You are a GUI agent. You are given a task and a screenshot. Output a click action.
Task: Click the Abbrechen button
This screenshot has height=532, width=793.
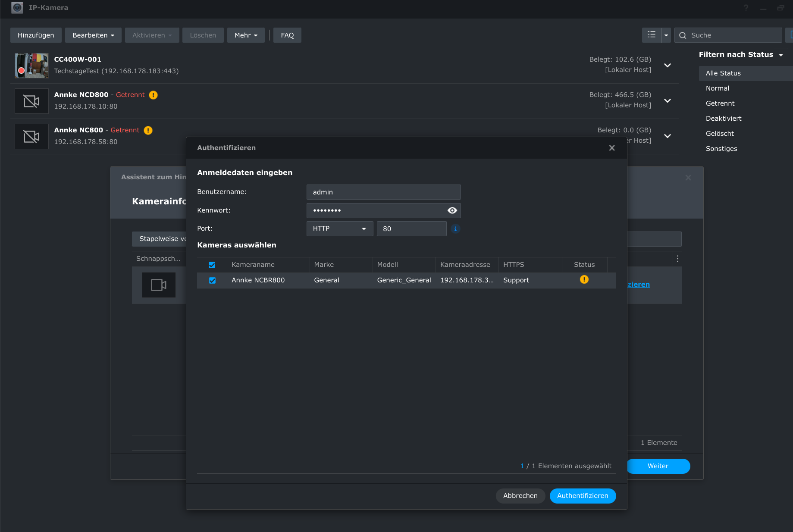[520, 496]
